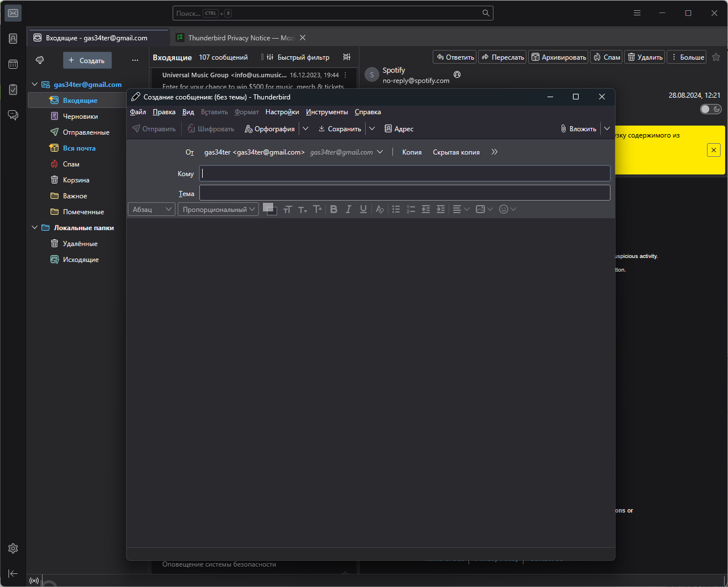Open the Пропорциональный font dropdown
Image resolution: width=728 pixels, height=587 pixels.
218,209
